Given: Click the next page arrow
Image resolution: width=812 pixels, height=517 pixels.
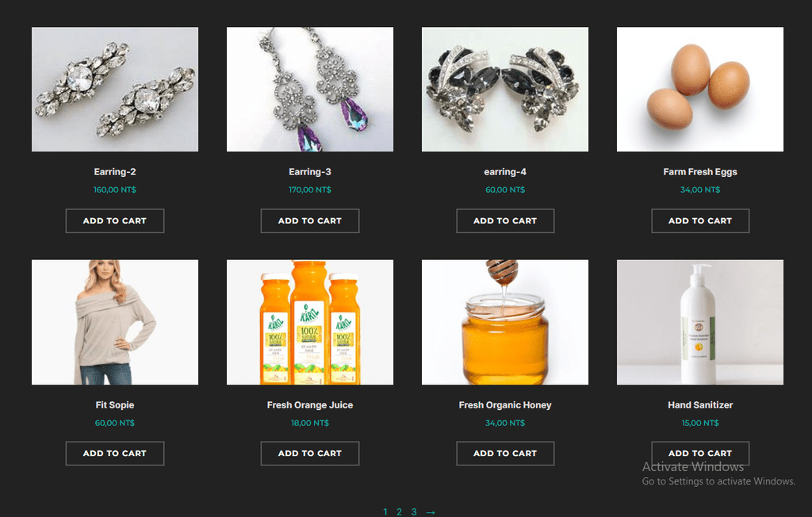Looking at the screenshot, I should click(431, 512).
